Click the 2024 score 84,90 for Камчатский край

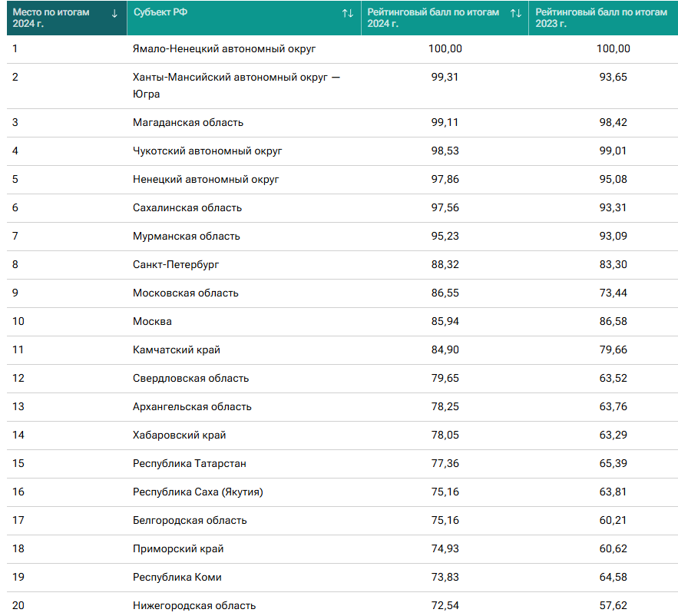point(445,349)
